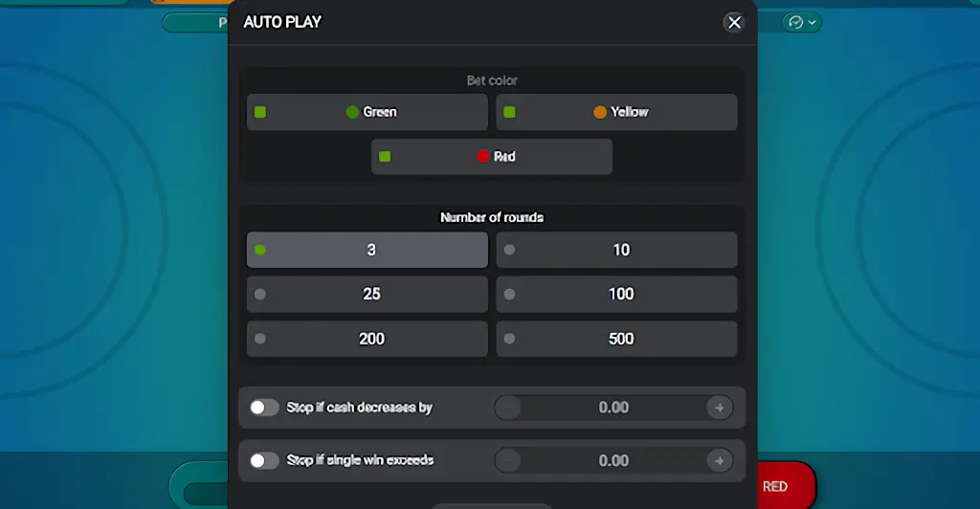
Task: Toggle the Yellow bet color checkbox
Action: coord(509,112)
